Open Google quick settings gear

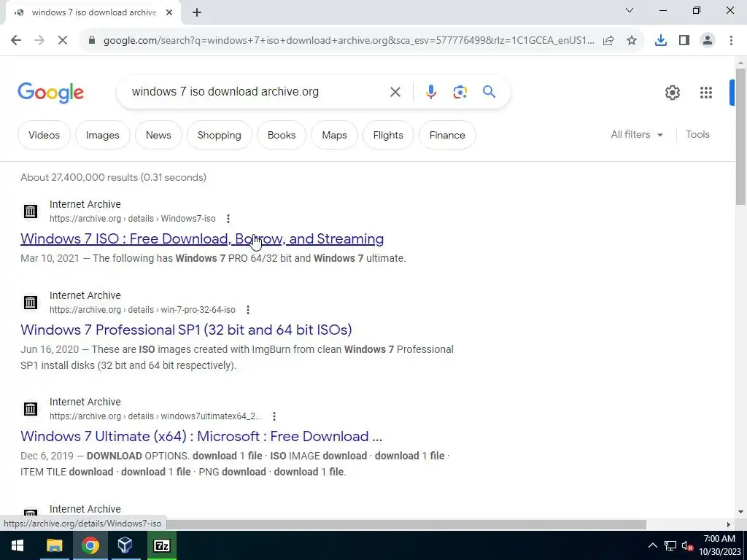click(672, 93)
